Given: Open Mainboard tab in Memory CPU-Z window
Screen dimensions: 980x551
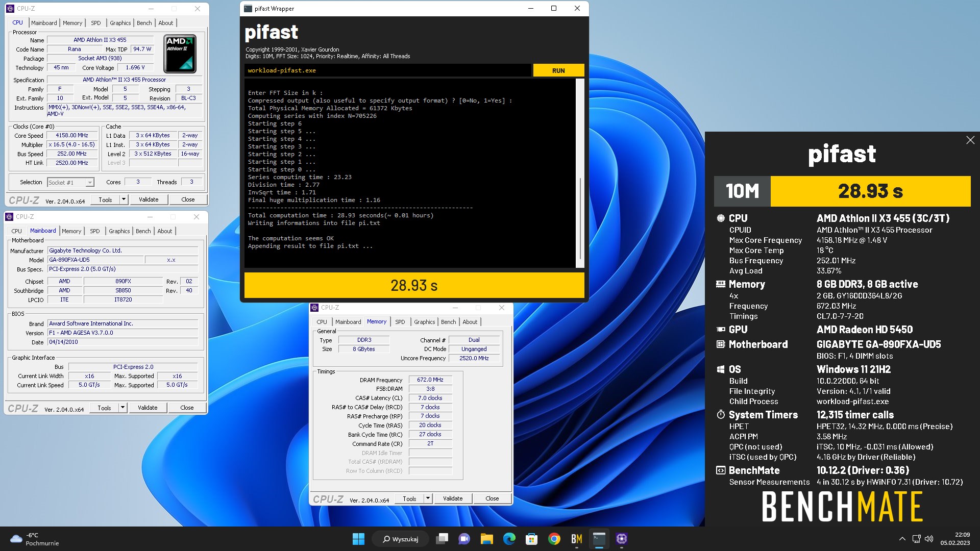Looking at the screenshot, I should pyautogui.click(x=348, y=322).
